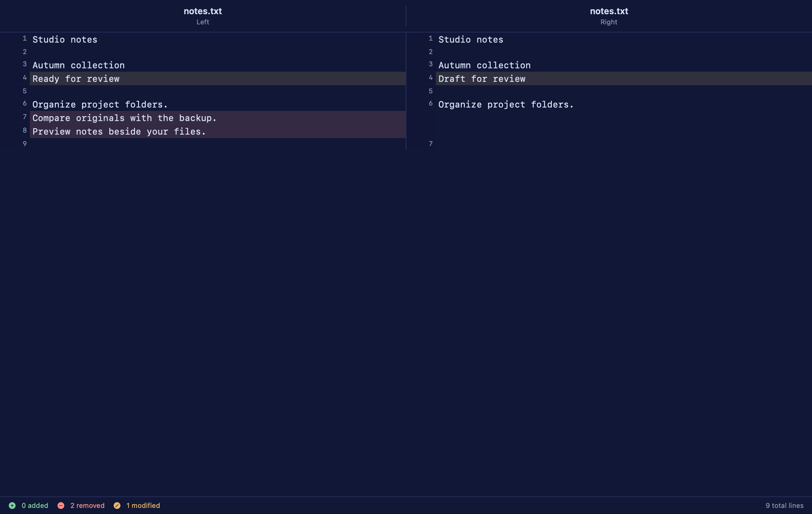Click 'Autumn collection' in the right pane
Screen dimensions: 812x514
[484, 65]
